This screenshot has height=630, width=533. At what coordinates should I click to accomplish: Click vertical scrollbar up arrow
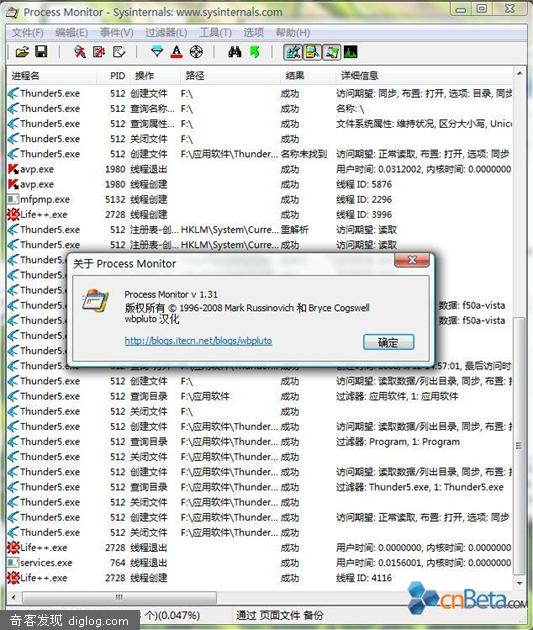519,74
